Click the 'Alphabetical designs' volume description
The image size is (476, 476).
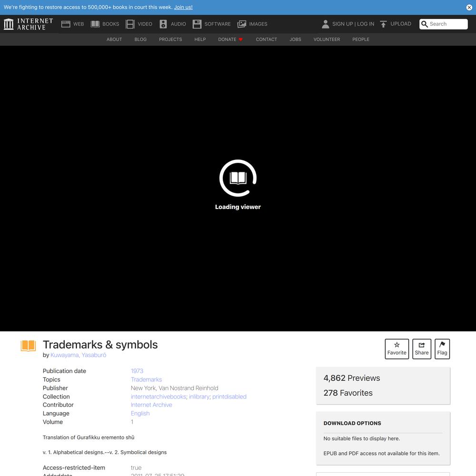(105, 452)
